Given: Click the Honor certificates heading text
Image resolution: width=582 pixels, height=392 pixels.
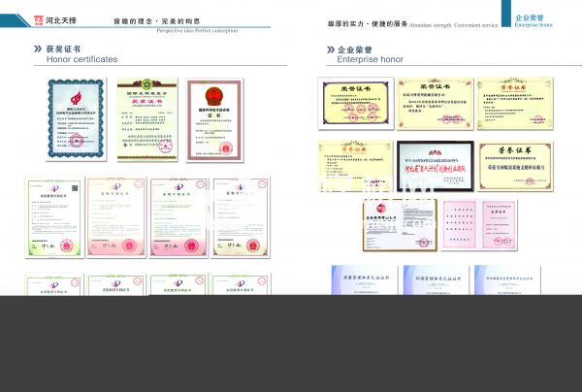Looking at the screenshot, I should coord(82,60).
